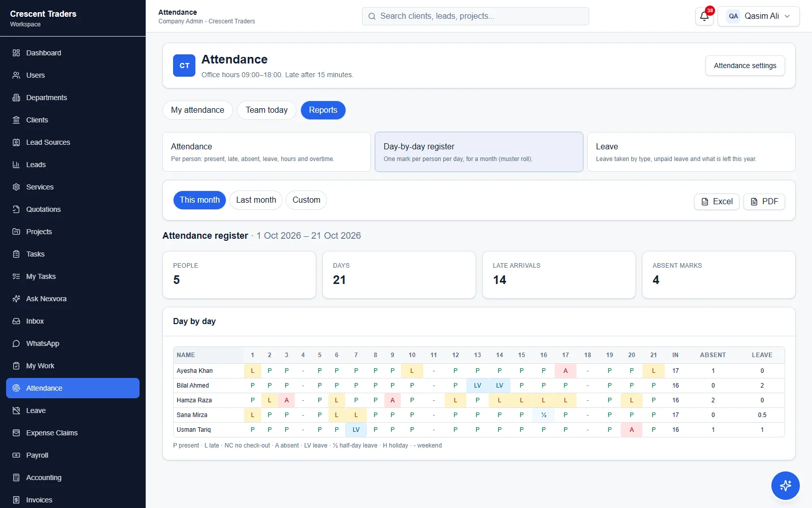Viewport: 812px width, 508px height.
Task: Choose the Leave report card
Action: pos(691,152)
